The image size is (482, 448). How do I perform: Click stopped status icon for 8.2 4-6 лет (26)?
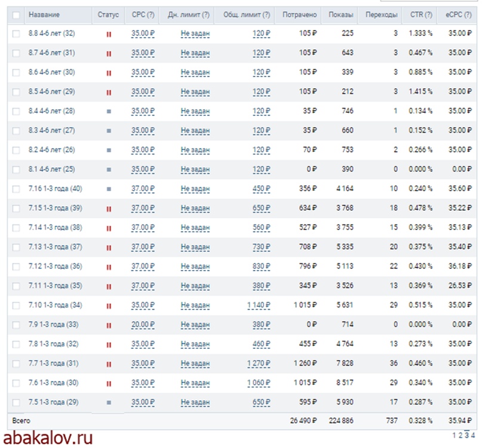[109, 151]
